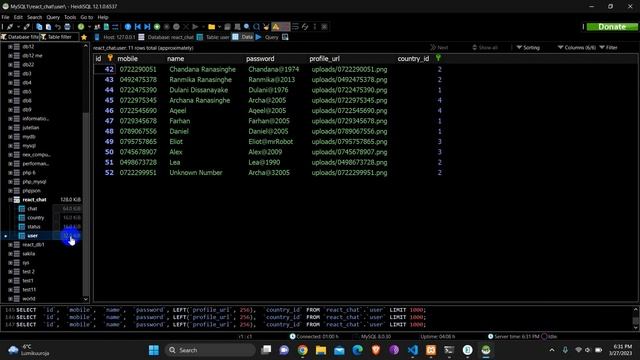Select the status table in tree
The image size is (640, 360).
[x=34, y=227]
